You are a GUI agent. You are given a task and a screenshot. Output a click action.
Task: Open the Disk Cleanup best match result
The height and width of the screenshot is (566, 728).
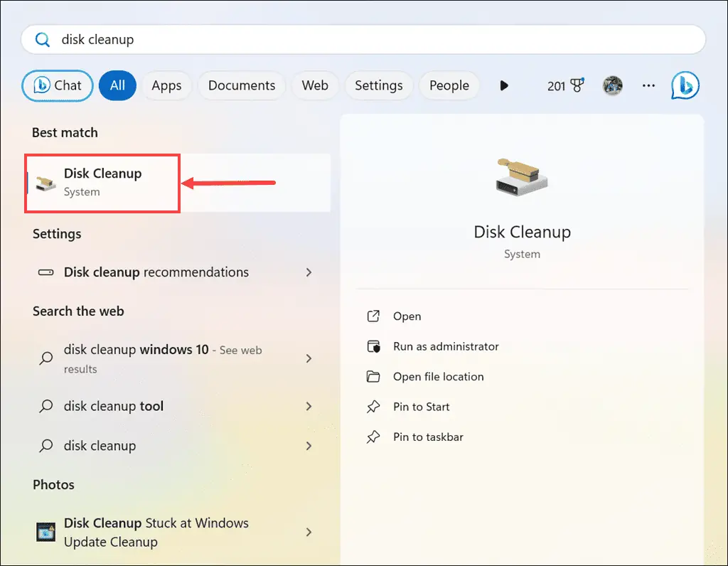pos(178,183)
